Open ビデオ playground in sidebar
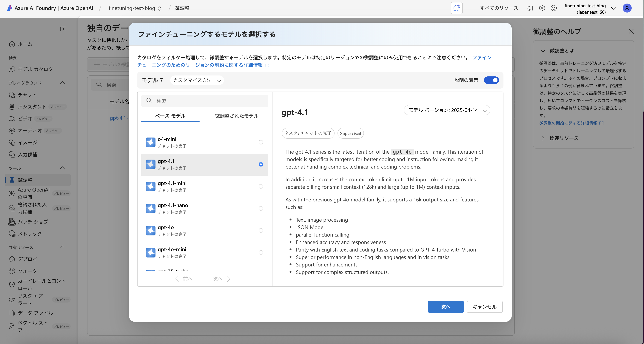 tap(38, 118)
